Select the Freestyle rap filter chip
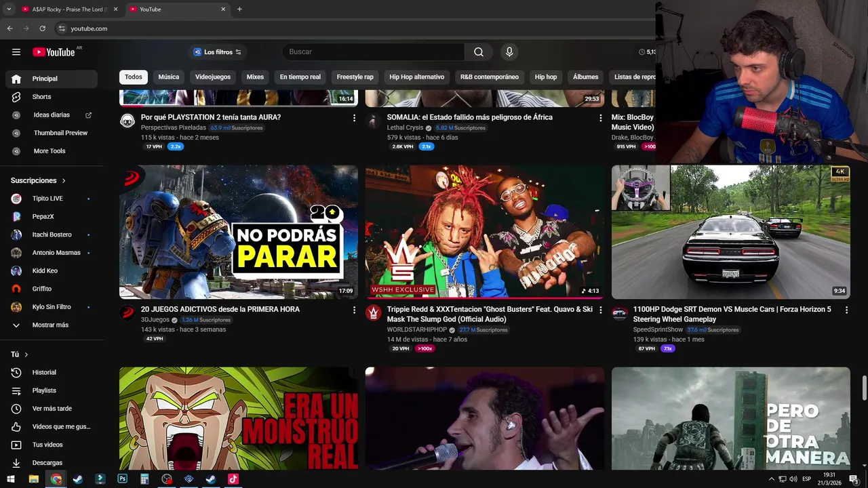This screenshot has height=488, width=868. pos(355,77)
